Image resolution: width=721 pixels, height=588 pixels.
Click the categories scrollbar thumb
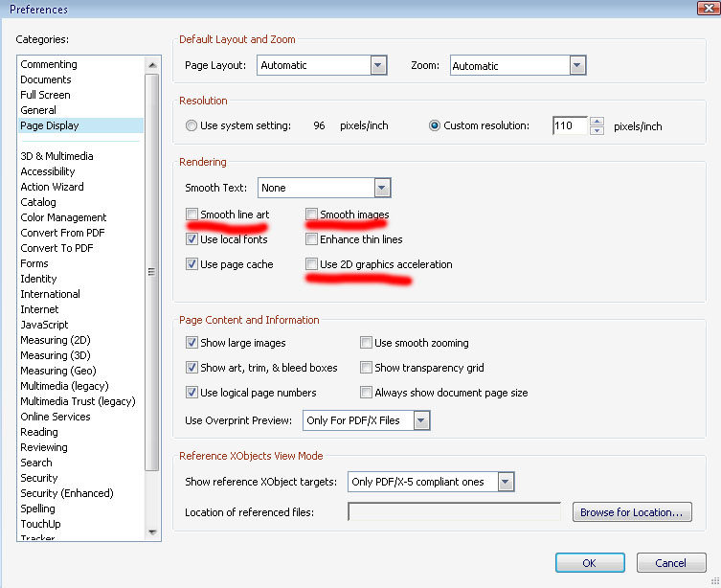tap(151, 272)
